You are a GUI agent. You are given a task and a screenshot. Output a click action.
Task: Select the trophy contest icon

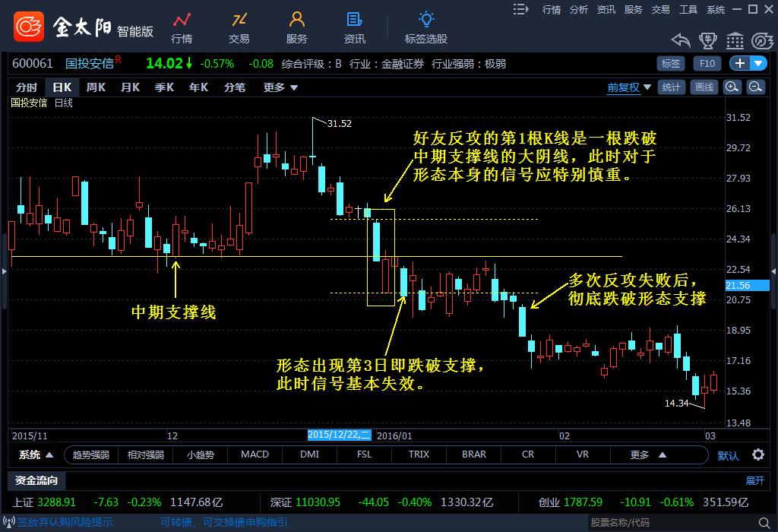tap(708, 40)
